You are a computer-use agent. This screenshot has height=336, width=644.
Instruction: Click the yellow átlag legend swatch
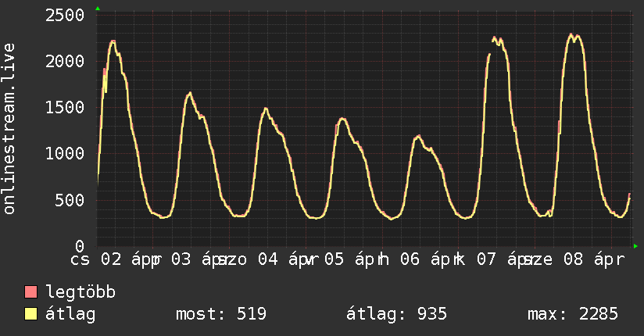click(31, 314)
